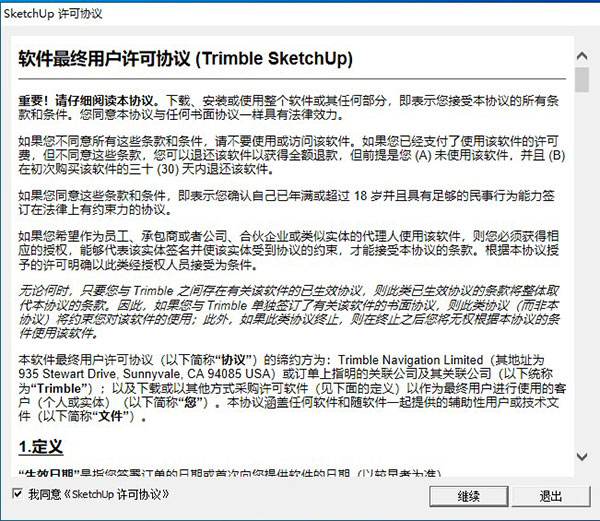Image resolution: width=600 pixels, height=521 pixels.
Task: Click the heading 软件最终用户许可协议 (Trimble SketchUp)
Action: coord(186,59)
